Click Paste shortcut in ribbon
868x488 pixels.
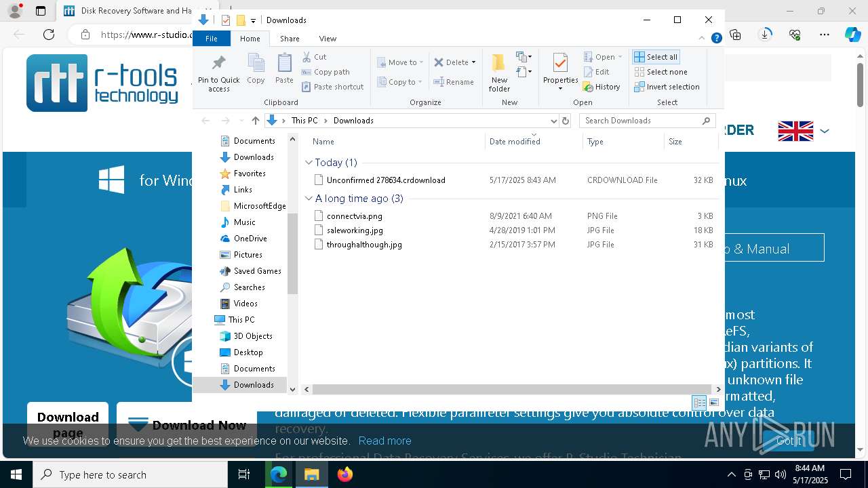tap(332, 87)
